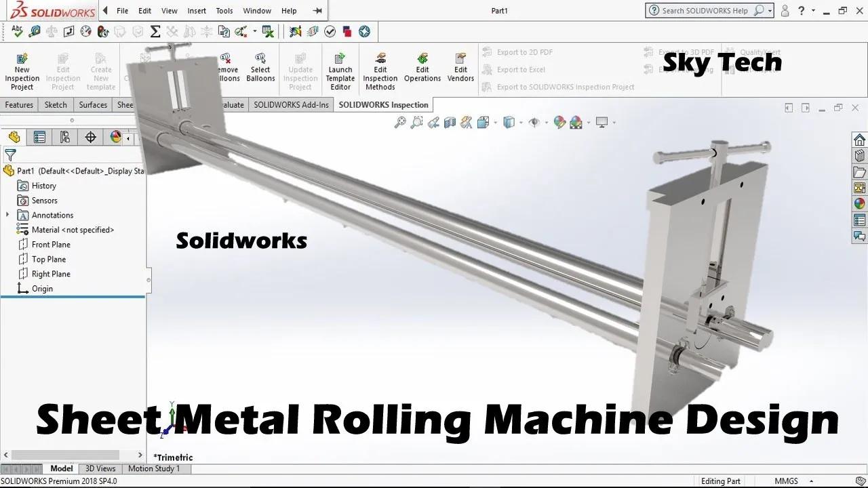Click New Inspection Project
This screenshot has height=488, width=868.
pos(22,71)
